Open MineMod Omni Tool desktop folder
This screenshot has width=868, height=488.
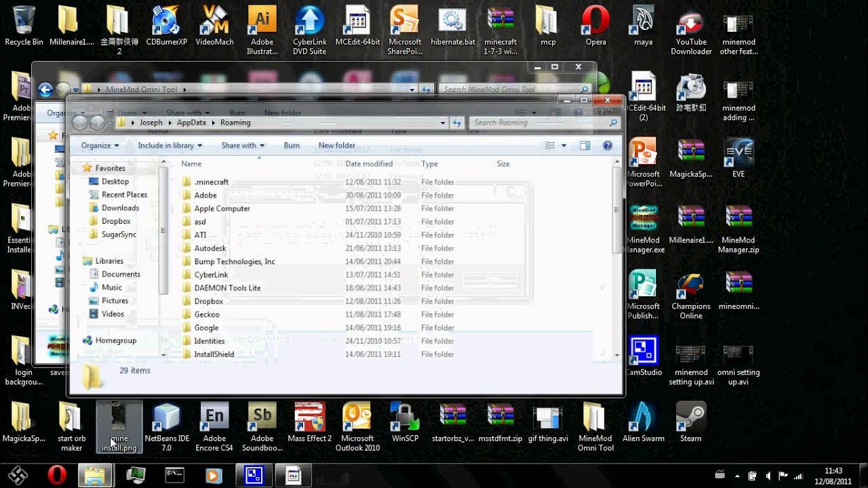[595, 427]
